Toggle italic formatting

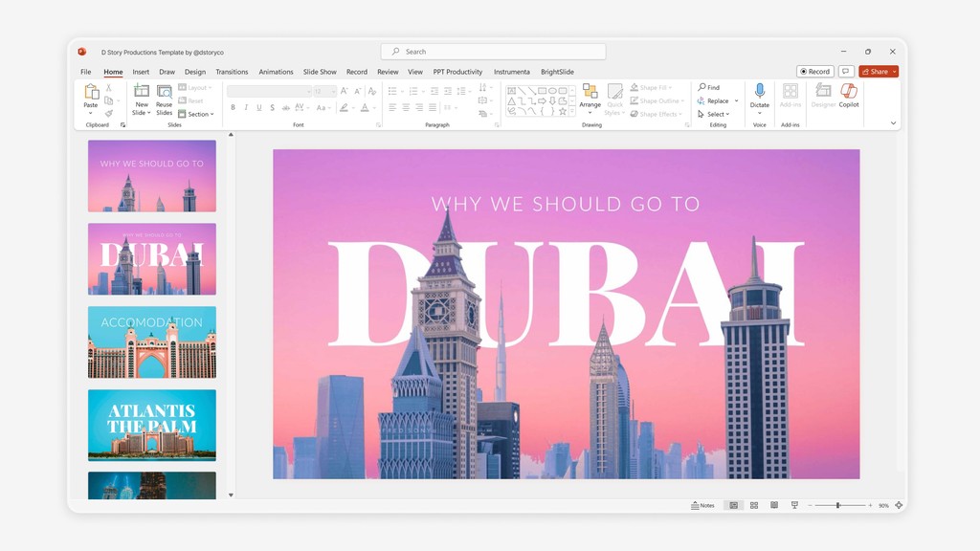(x=246, y=107)
